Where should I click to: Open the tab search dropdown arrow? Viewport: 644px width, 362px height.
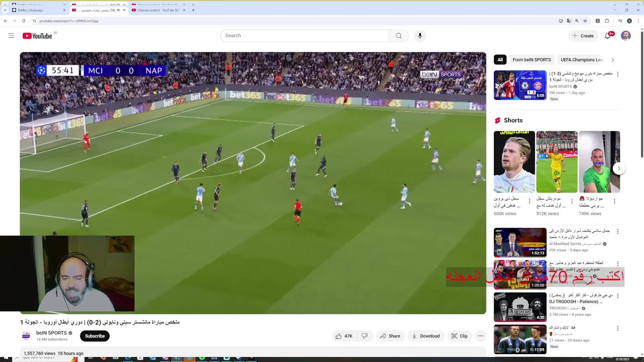click(x=5, y=10)
